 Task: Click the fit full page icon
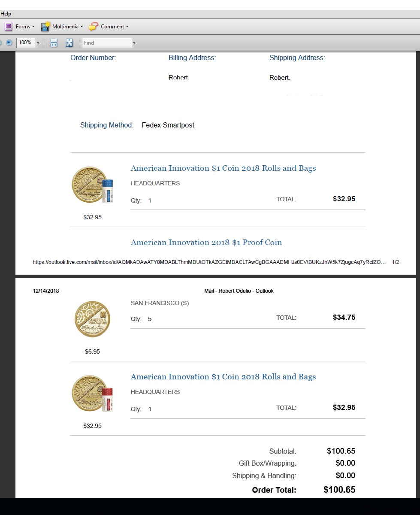point(69,43)
